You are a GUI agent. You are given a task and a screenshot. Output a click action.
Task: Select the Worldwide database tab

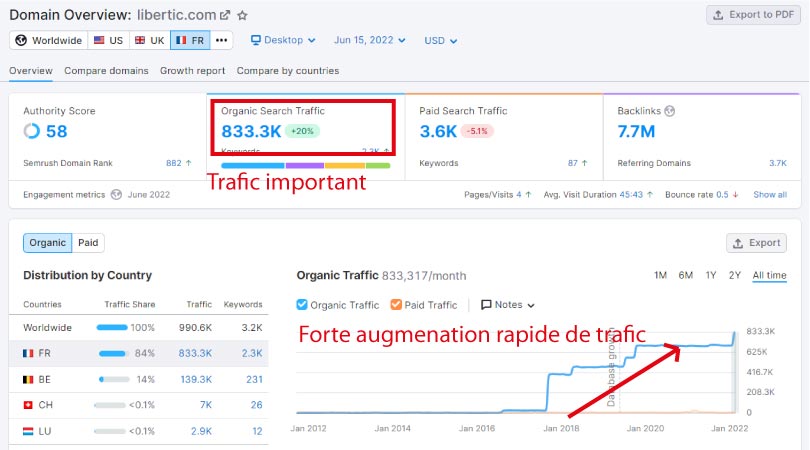49,40
